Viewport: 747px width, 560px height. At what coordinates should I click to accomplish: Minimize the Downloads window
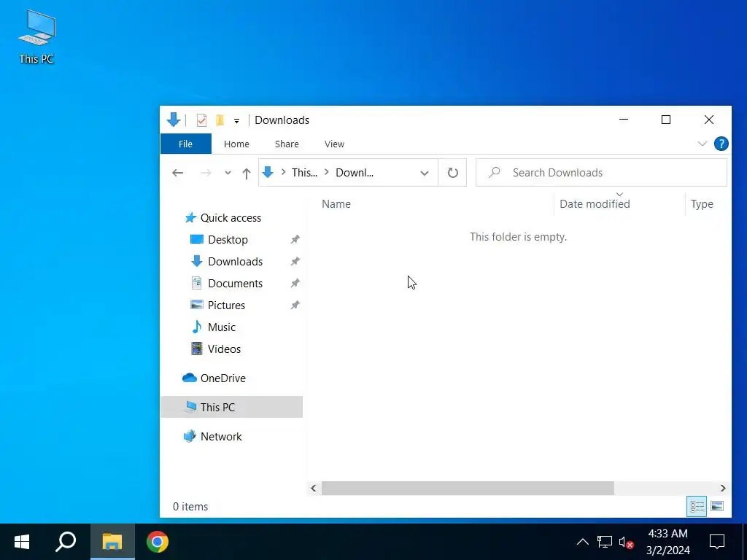(x=624, y=120)
